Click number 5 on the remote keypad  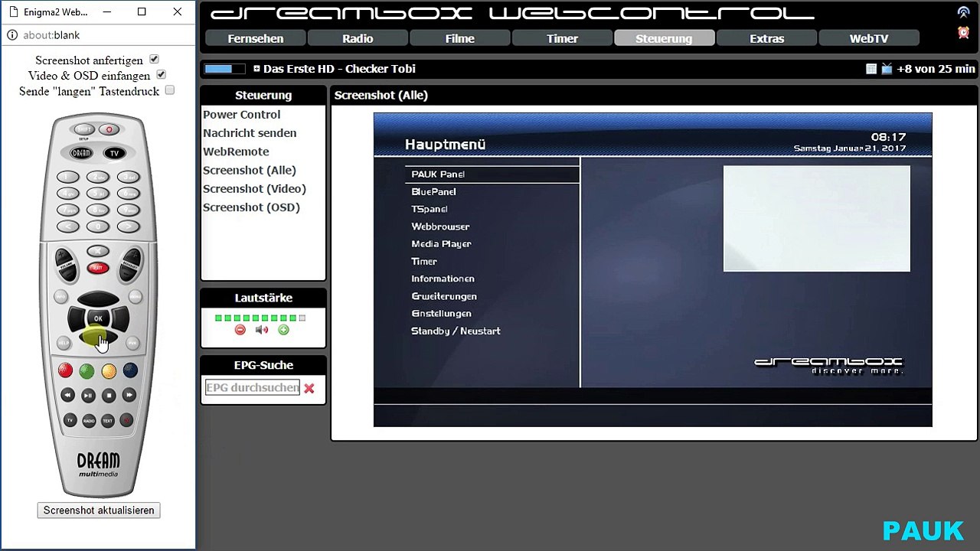pyautogui.click(x=98, y=194)
